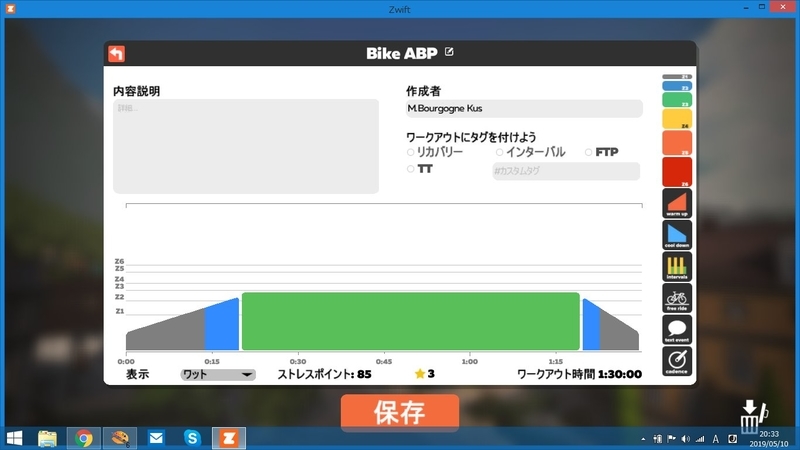The height and width of the screenshot is (450, 800).
Task: Click the star rating 3 indicator
Action: tap(424, 374)
